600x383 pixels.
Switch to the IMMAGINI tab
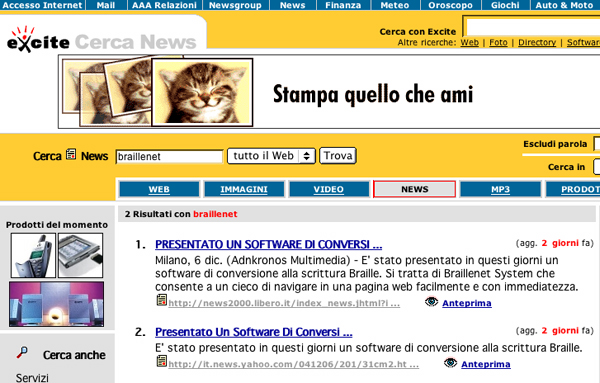point(244,189)
